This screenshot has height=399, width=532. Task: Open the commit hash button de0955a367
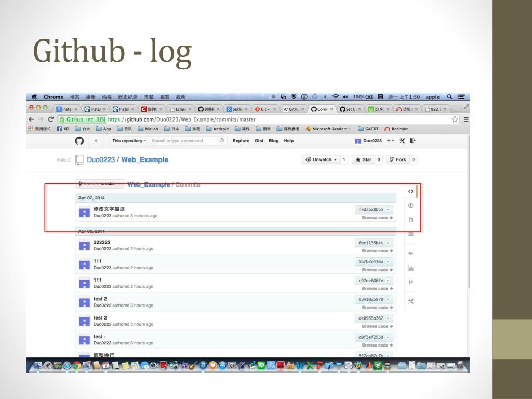(x=370, y=318)
